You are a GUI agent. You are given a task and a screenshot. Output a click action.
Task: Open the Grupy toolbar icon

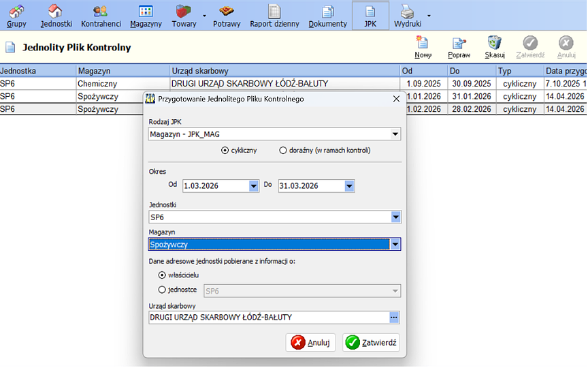tap(16, 15)
